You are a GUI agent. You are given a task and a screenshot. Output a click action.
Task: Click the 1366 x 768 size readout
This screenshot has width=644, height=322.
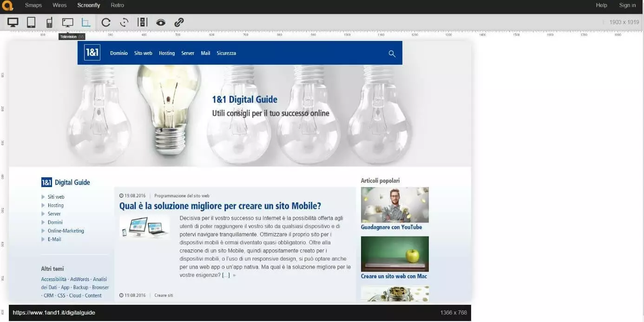(453, 313)
